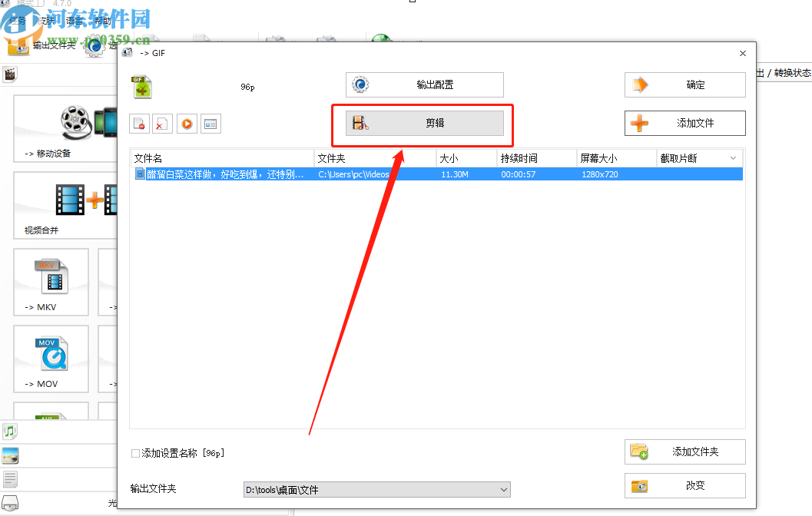Select the 移动设备 conversion tile
Viewport: 812px width, 516px height.
(65, 128)
